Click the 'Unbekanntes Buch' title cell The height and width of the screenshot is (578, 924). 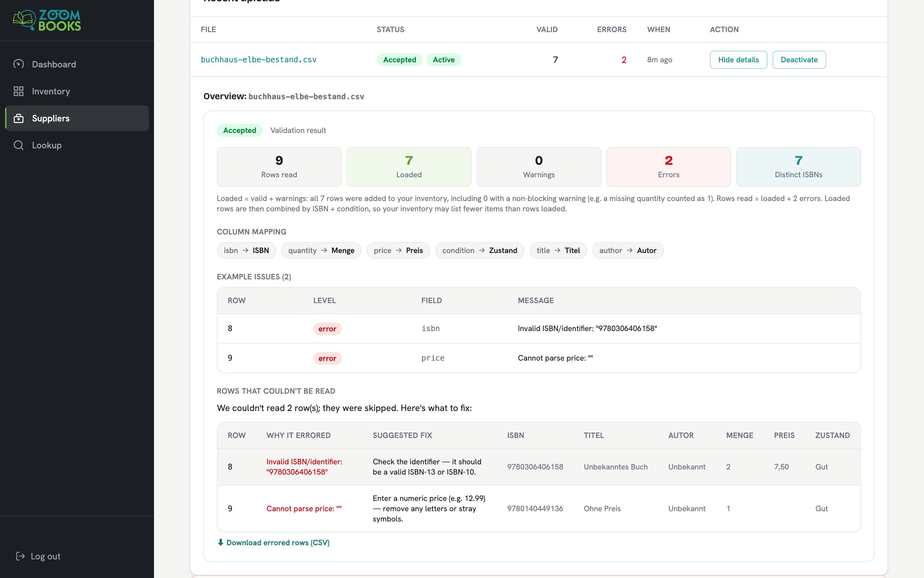(x=615, y=467)
